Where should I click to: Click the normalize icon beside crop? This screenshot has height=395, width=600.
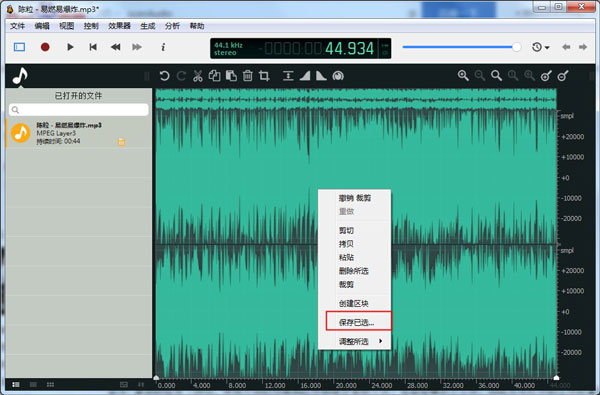point(288,76)
